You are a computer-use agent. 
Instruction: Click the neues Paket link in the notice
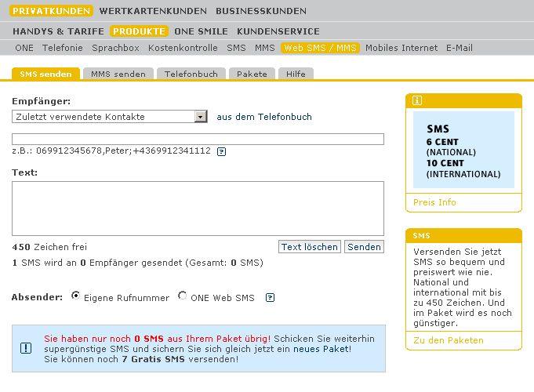click(322, 349)
